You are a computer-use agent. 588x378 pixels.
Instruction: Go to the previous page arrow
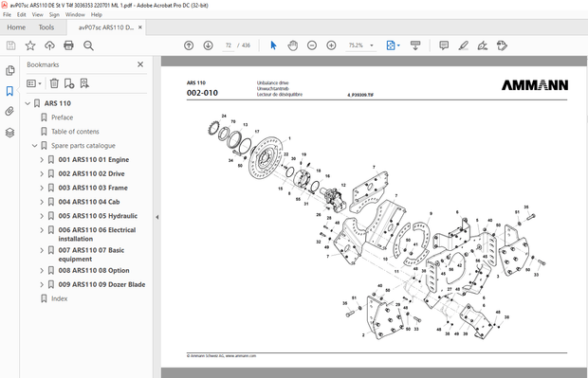(x=189, y=45)
